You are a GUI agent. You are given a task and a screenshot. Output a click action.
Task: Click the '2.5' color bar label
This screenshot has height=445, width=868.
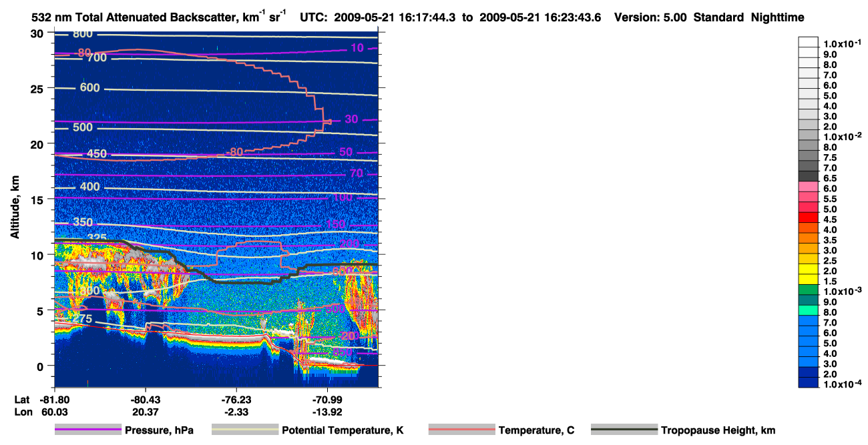pos(831,260)
